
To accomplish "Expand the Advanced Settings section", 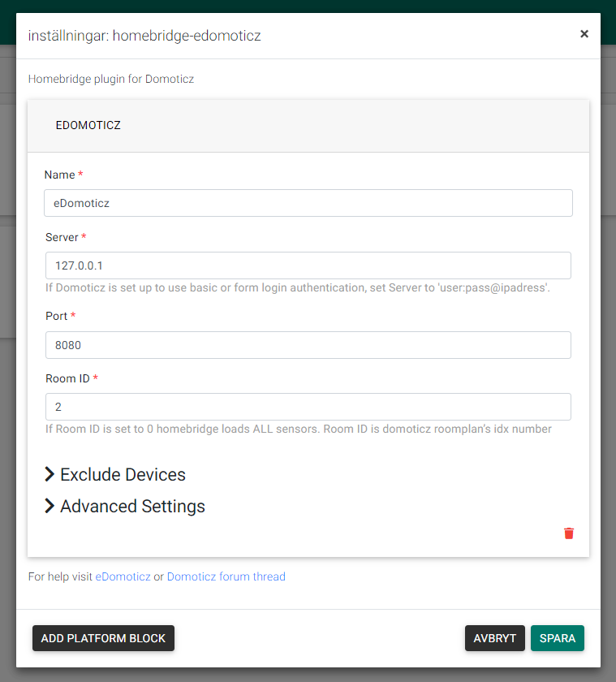I will pos(125,507).
